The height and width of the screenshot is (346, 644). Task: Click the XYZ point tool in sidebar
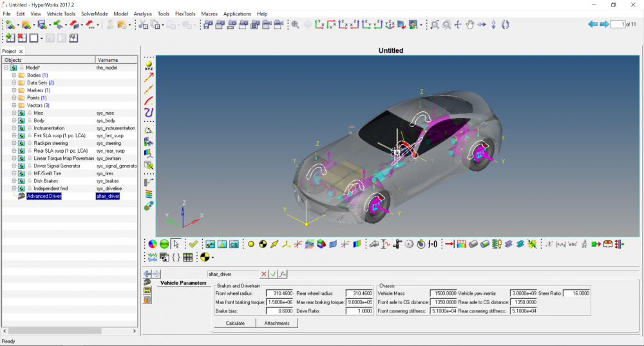pos(149,65)
